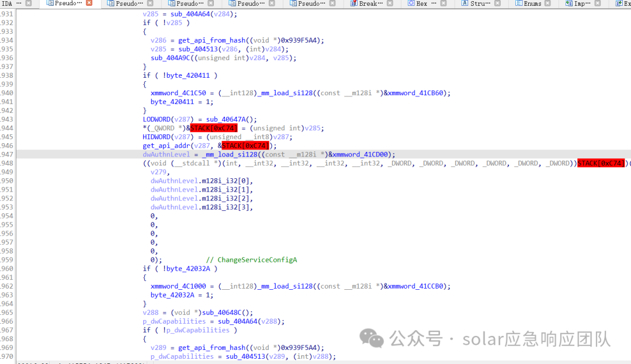Select sub_404A9C call on line 936
The width and height of the screenshot is (631, 364).
click(170, 58)
